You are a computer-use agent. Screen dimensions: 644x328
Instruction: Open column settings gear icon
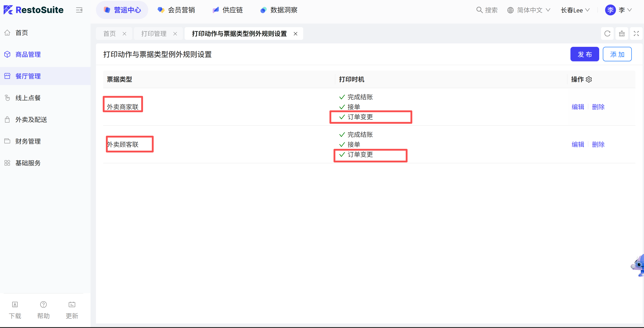point(589,79)
